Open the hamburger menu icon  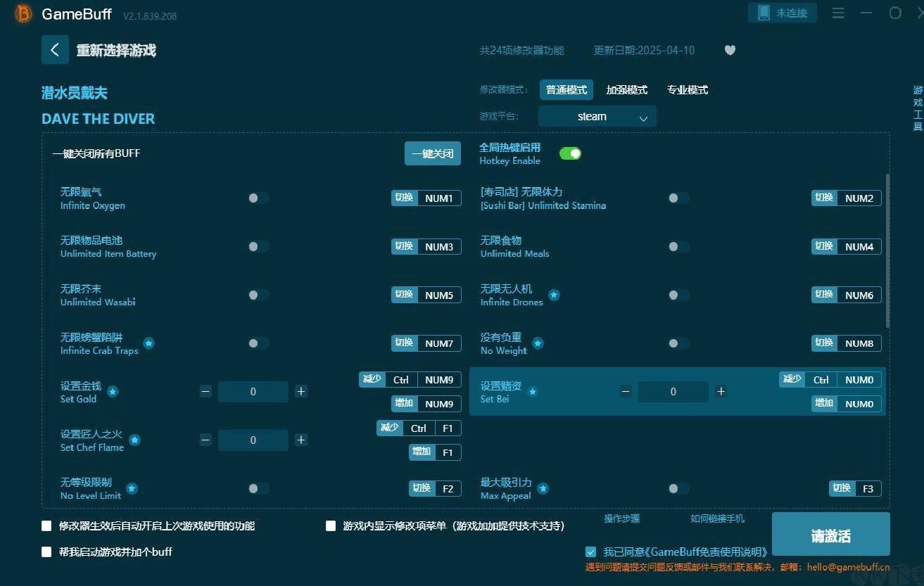(x=838, y=13)
